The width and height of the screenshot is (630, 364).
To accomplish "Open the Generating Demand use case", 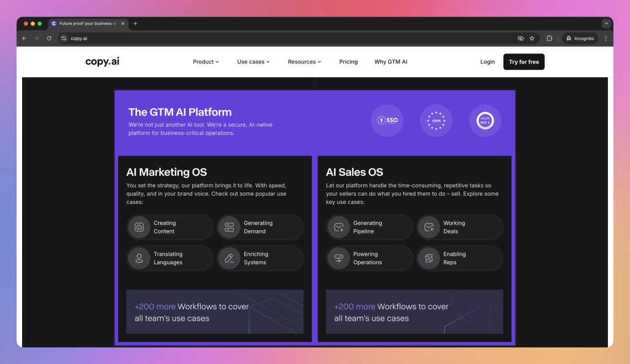I will [260, 227].
